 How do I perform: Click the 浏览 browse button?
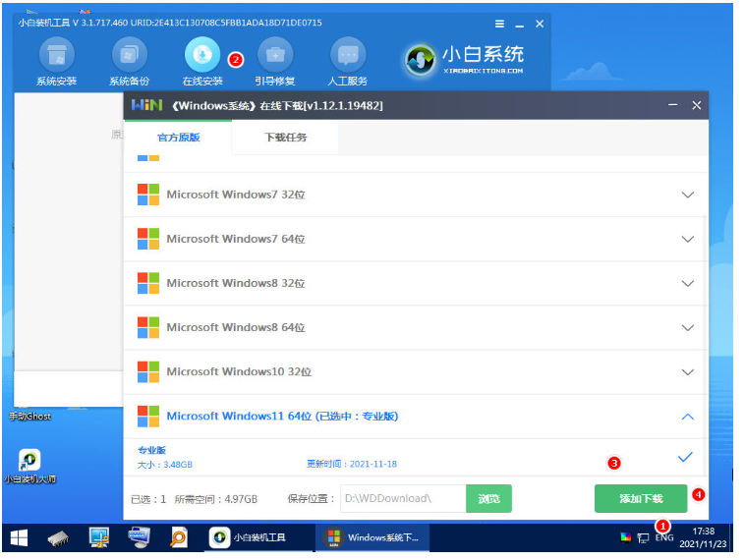[488, 498]
